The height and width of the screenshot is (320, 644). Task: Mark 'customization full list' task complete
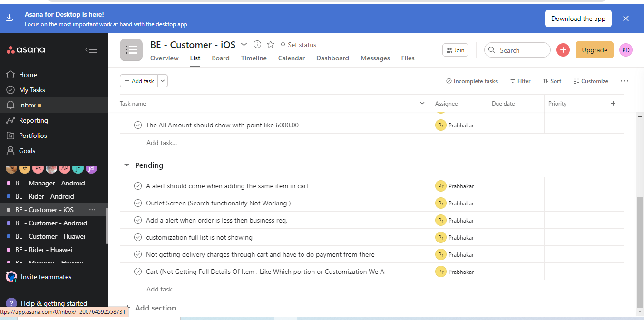[x=138, y=237]
